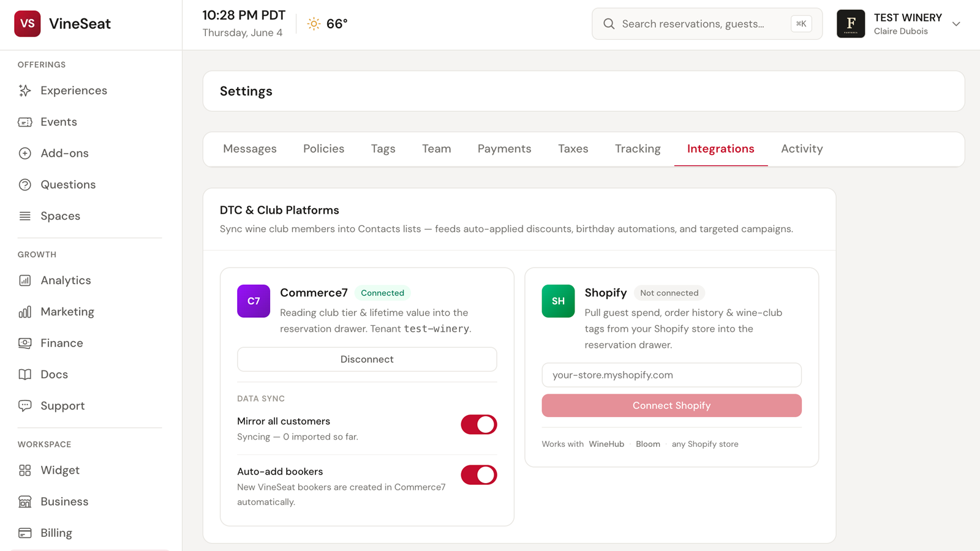Click the Shopify Not connected badge
The height and width of the screenshot is (551, 980).
click(x=669, y=293)
